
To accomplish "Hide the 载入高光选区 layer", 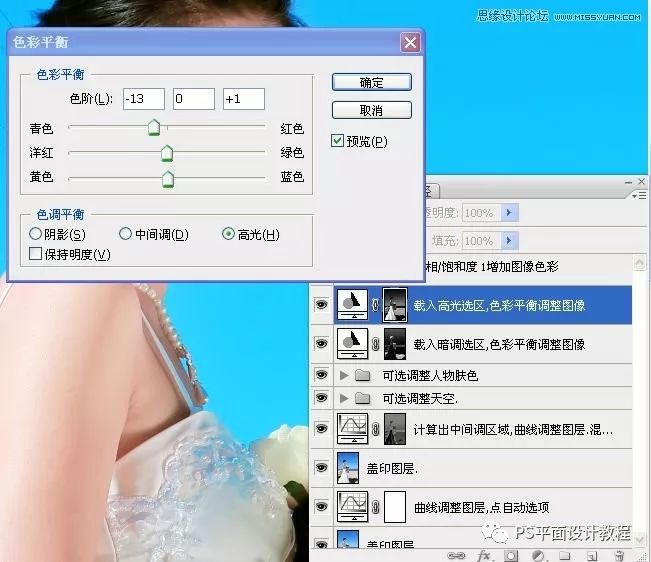I will click(321, 305).
